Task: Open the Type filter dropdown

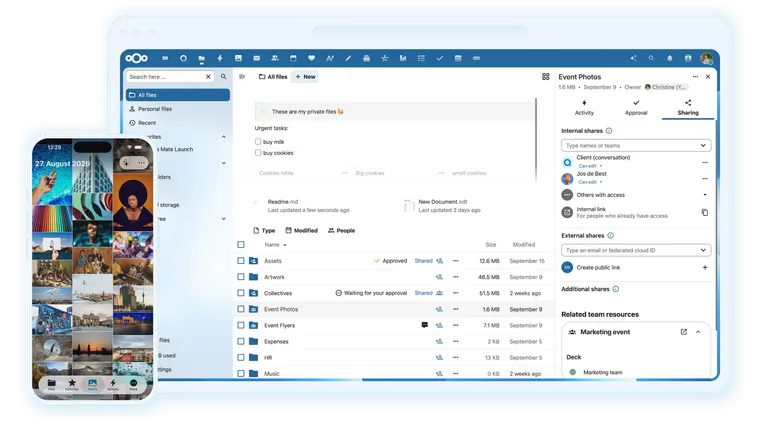Action: pyautogui.click(x=264, y=231)
